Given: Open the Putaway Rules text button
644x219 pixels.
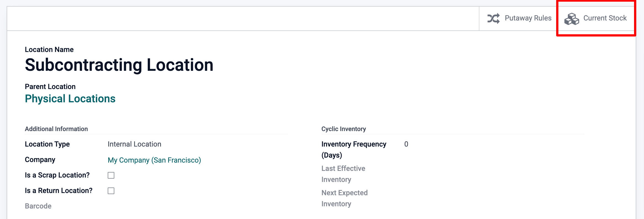Looking at the screenshot, I should (528, 18).
